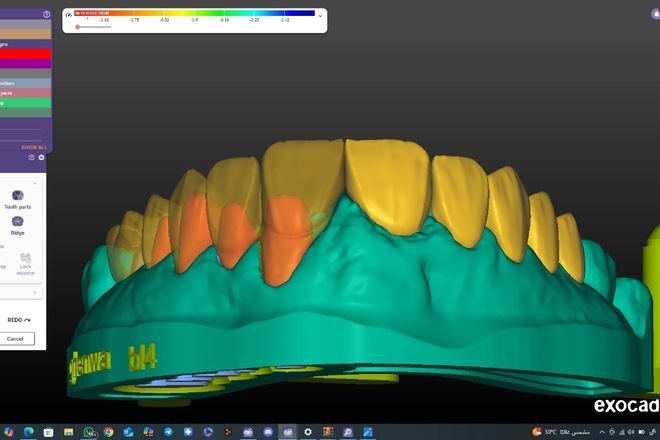Toggle the tan group row
This screenshot has width=660, height=440.
(25, 34)
